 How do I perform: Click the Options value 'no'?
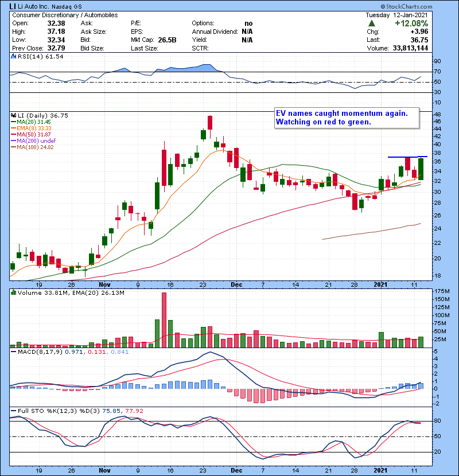click(x=248, y=24)
